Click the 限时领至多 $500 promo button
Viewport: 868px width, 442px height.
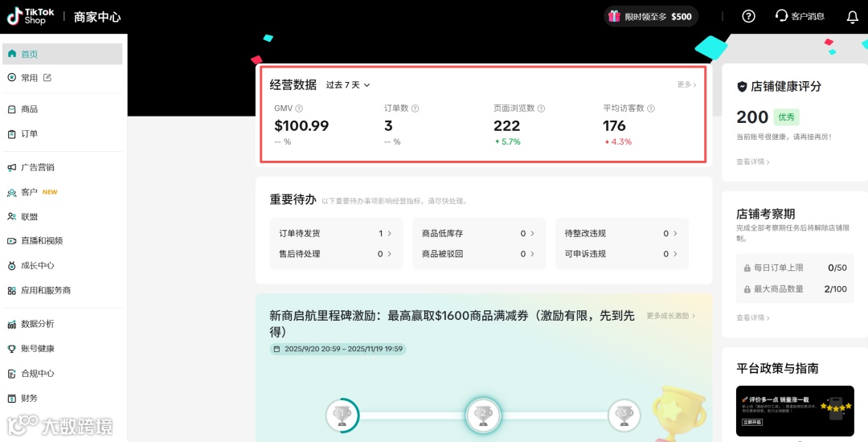pyautogui.click(x=651, y=17)
